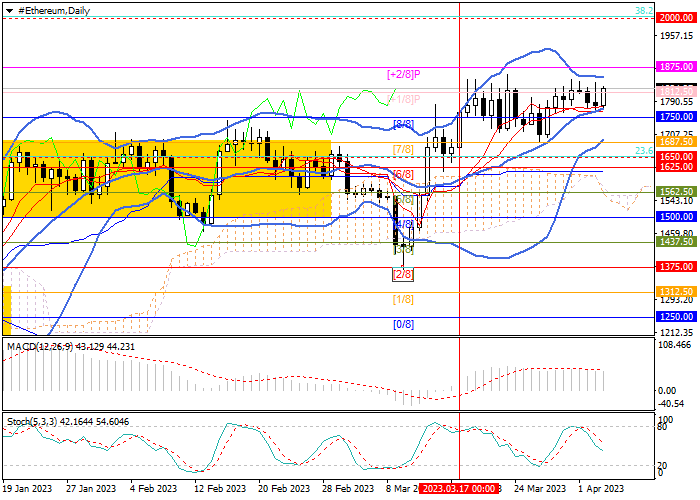Screen dimensions: 700x500
Task: Select the 1650.00 red price label
Action: pyautogui.click(x=676, y=157)
